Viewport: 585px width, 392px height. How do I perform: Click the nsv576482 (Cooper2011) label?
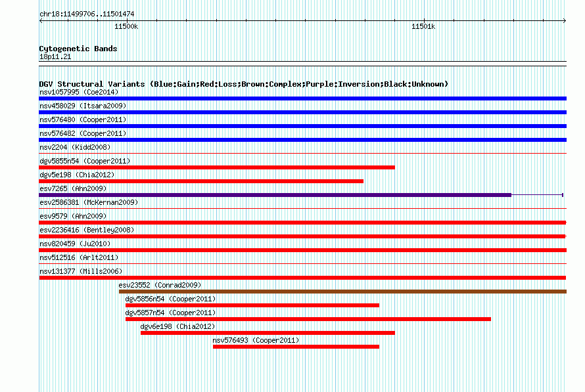pos(83,133)
